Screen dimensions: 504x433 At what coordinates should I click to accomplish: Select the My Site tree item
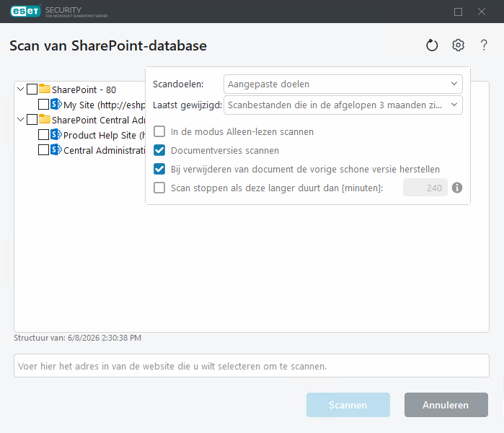(x=104, y=105)
